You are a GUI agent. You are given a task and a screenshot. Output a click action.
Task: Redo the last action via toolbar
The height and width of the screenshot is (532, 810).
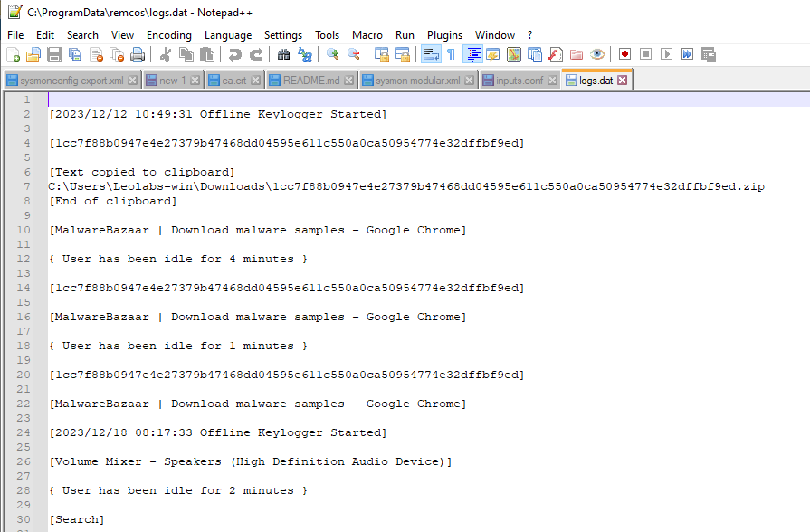tap(256, 54)
